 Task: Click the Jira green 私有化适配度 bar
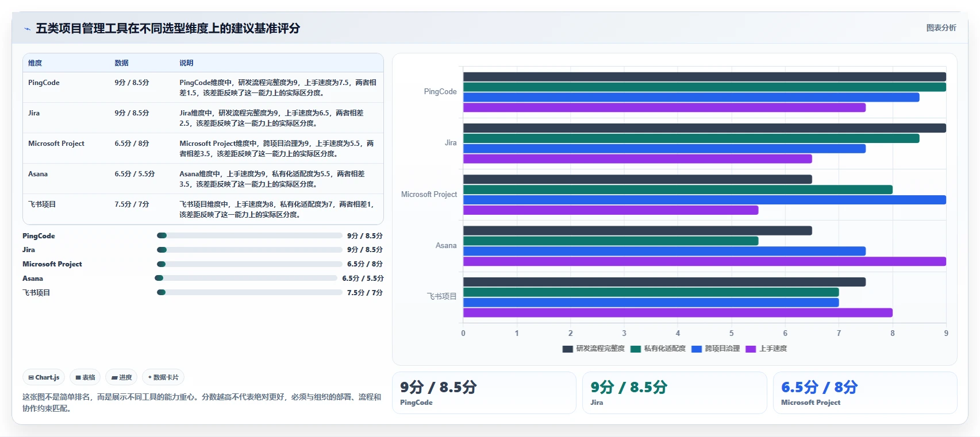tap(691, 138)
